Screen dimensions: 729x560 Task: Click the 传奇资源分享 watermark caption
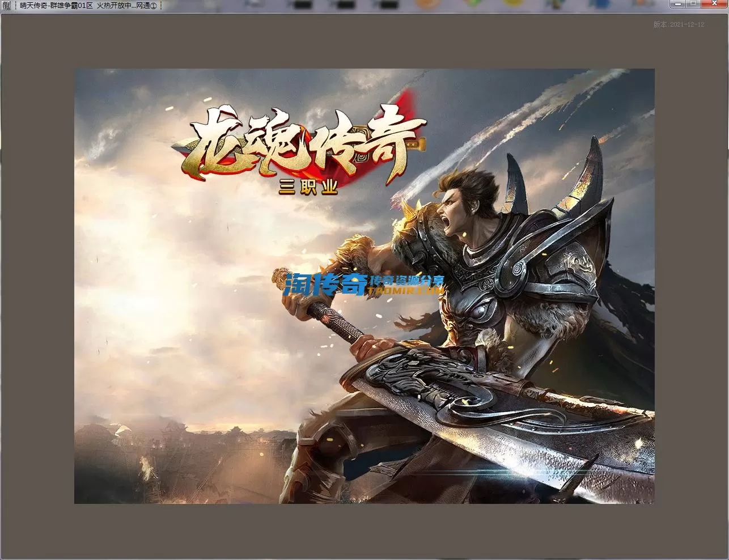point(406,280)
